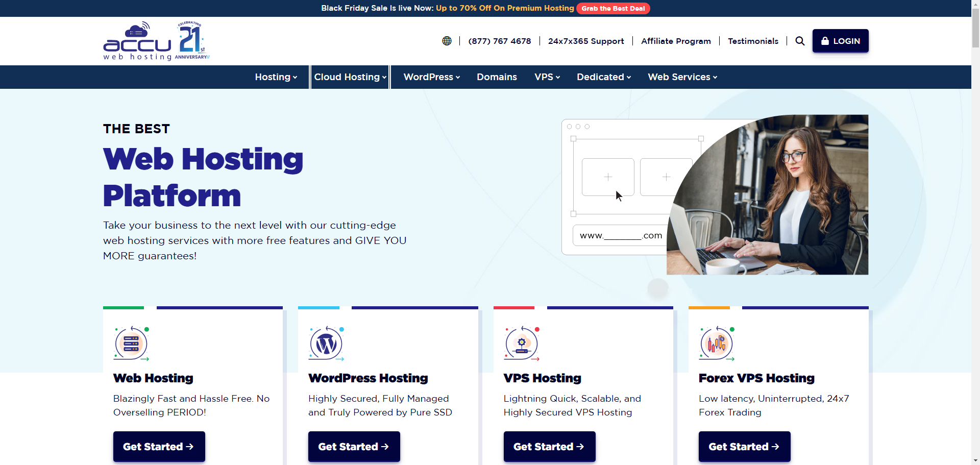Open the Affiliate Program link

676,41
